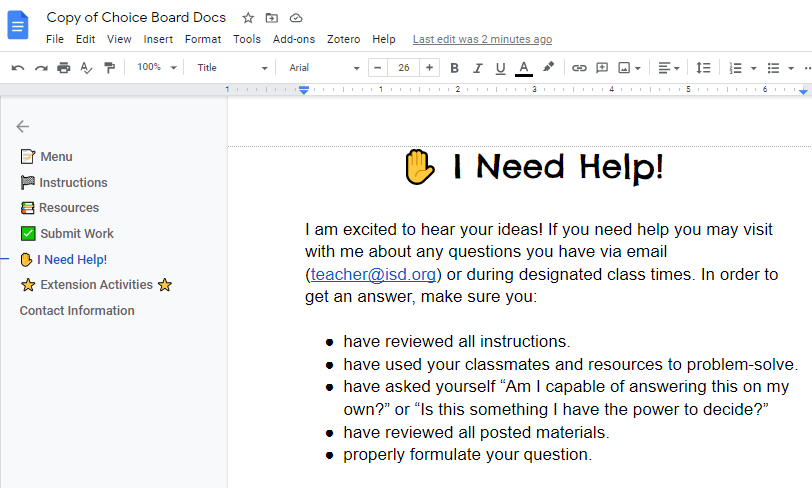
Task: Open the Help menu
Action: [x=384, y=39]
